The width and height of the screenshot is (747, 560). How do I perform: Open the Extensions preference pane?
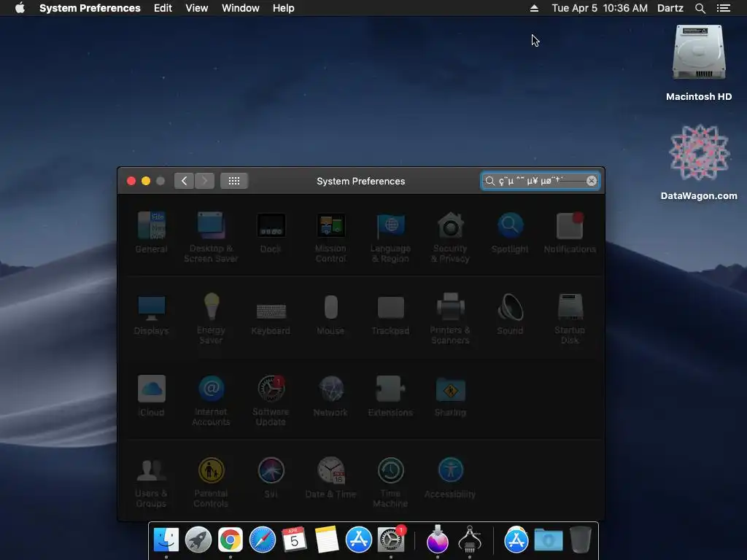tap(390, 396)
